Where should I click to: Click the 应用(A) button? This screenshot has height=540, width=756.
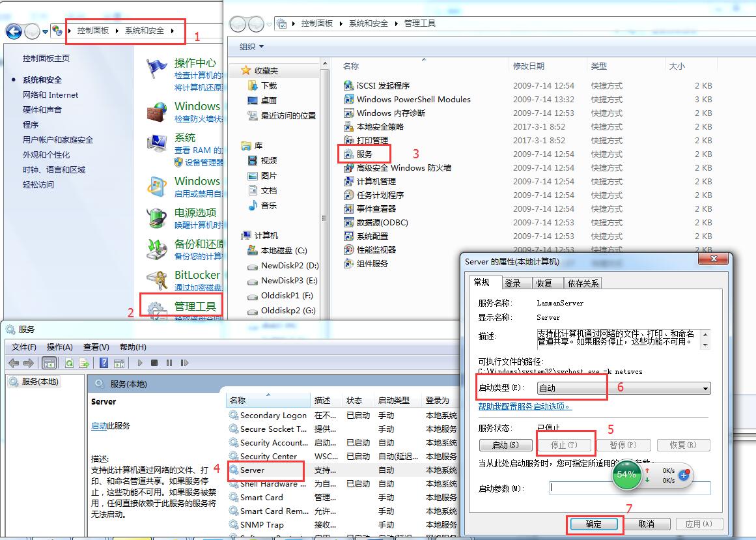tap(699, 524)
